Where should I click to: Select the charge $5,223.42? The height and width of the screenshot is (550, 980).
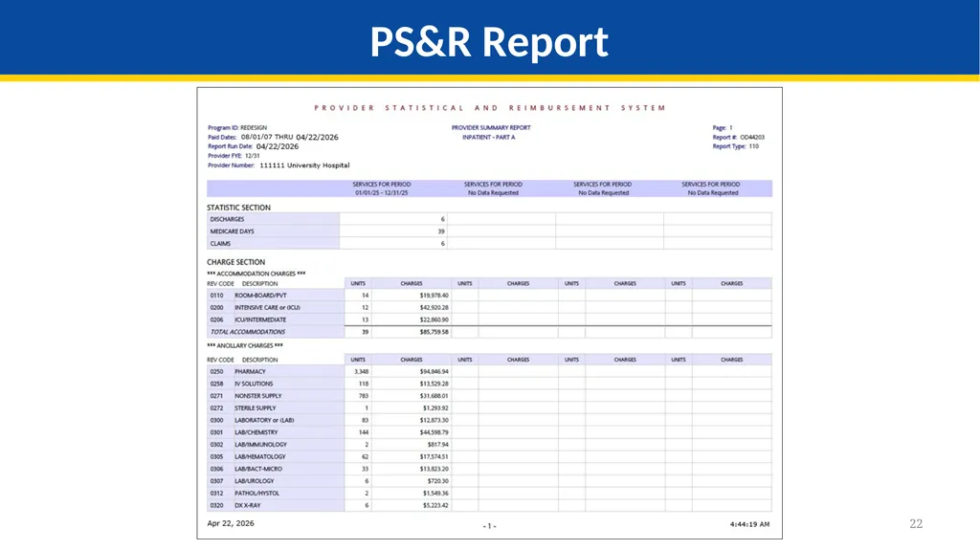[x=435, y=506]
